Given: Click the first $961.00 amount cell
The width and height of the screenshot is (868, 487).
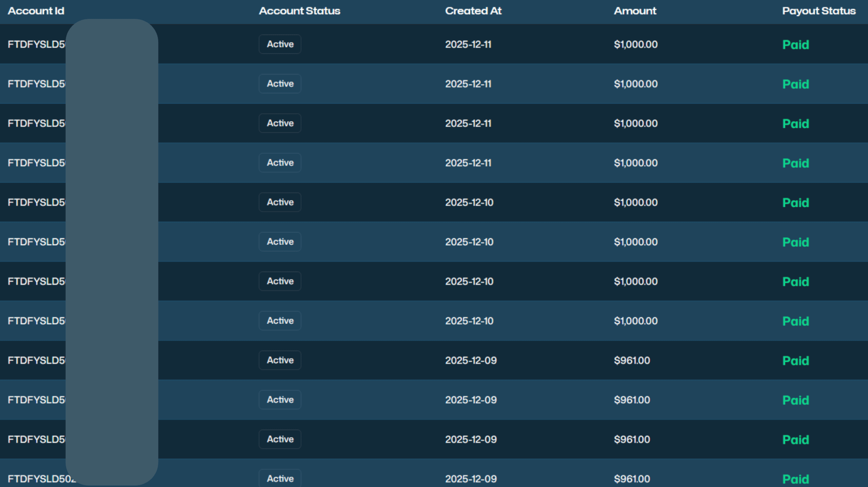Looking at the screenshot, I should click(632, 361).
